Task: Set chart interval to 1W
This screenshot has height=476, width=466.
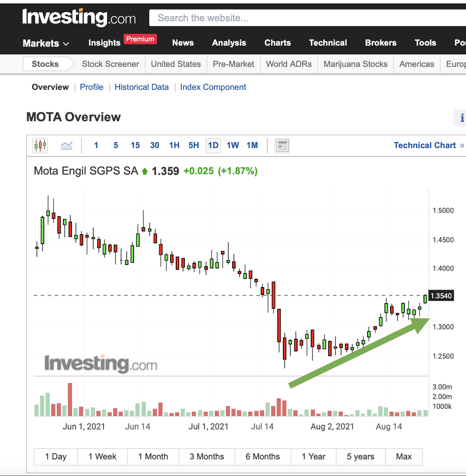Action: tap(233, 145)
